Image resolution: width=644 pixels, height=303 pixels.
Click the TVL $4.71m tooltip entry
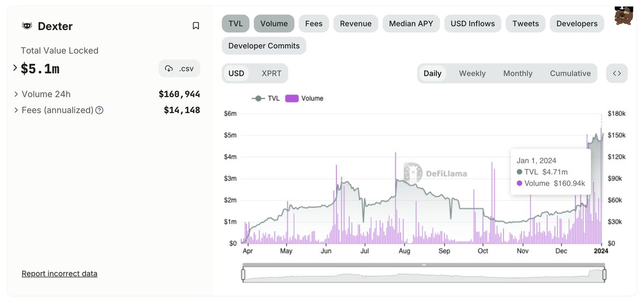(542, 172)
